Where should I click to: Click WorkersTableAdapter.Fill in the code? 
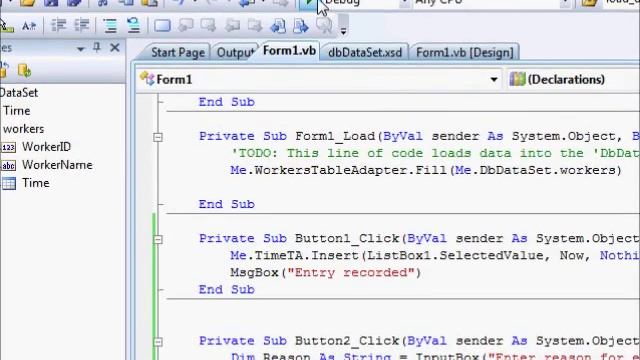350,170
